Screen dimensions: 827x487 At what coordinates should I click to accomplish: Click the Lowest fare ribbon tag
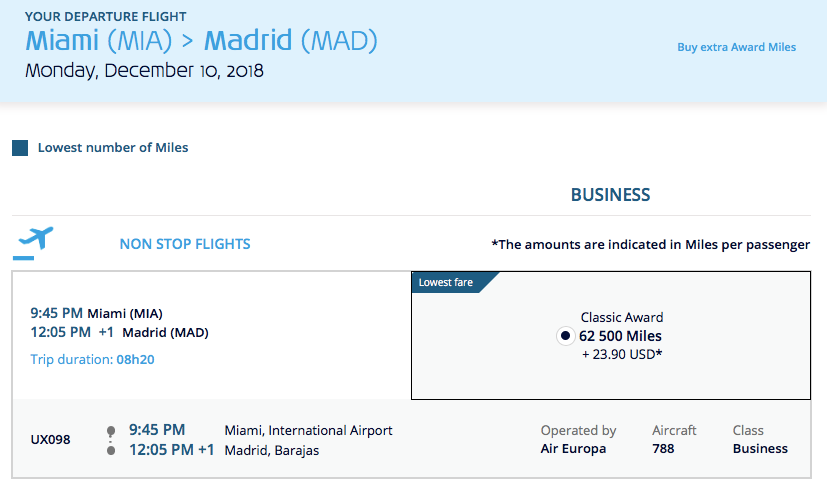point(448,283)
